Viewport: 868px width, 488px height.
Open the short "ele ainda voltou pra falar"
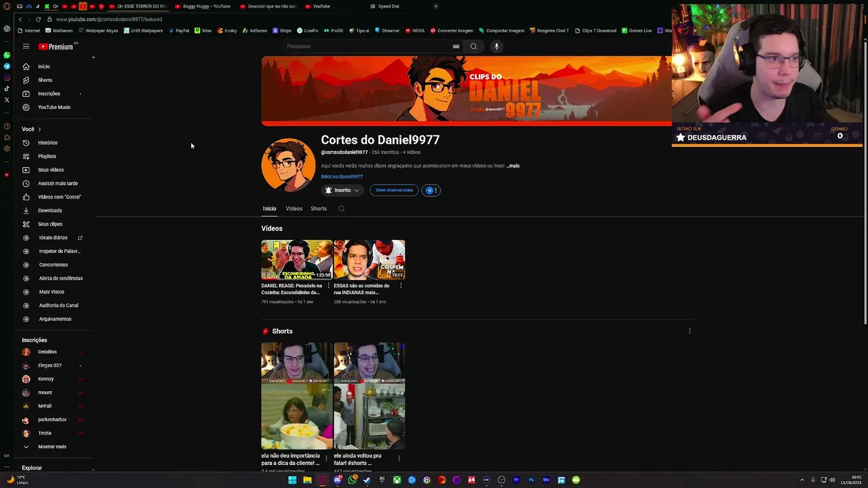(370, 396)
